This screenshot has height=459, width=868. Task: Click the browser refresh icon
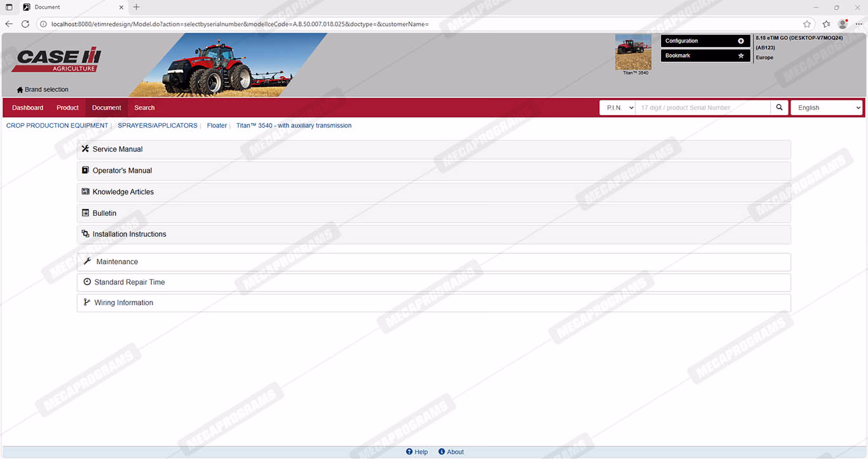(x=25, y=24)
